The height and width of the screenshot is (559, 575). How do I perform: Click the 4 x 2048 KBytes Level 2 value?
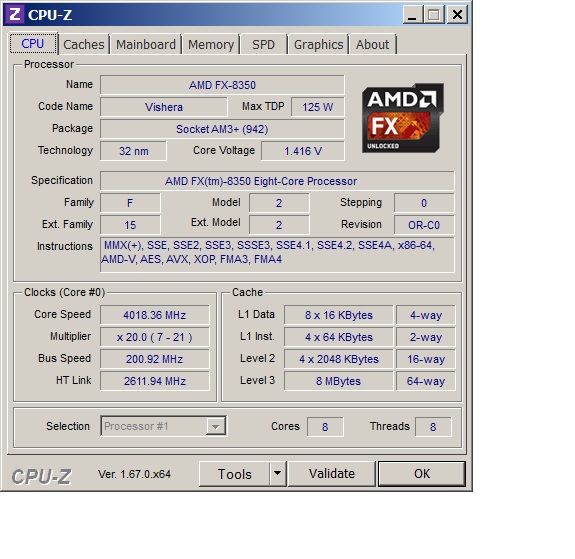[x=338, y=359]
